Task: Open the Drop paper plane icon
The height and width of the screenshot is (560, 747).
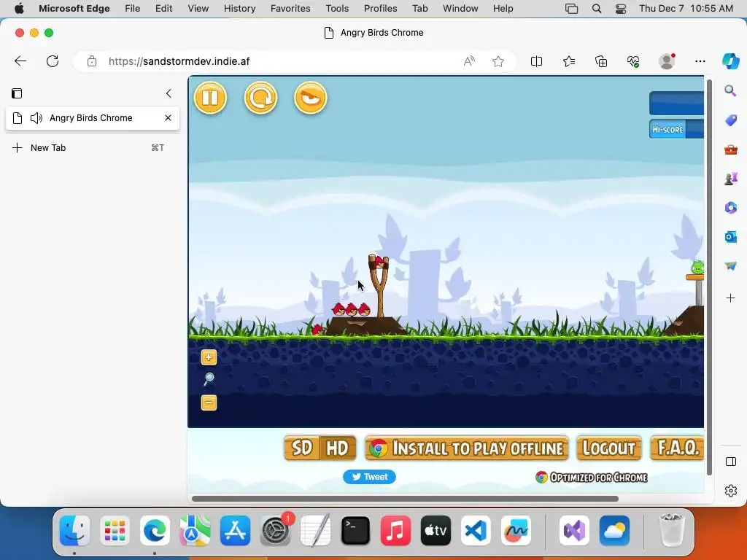Action: (x=730, y=265)
